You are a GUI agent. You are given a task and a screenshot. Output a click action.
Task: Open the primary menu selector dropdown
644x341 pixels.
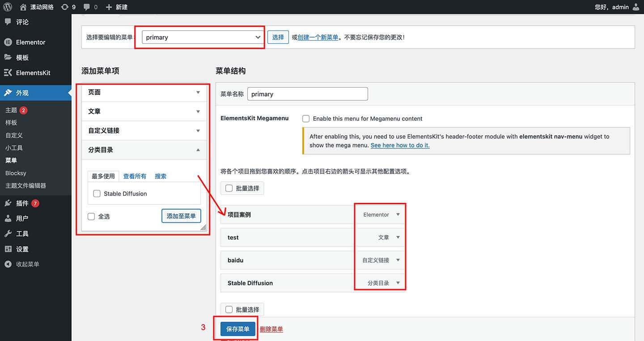203,37
